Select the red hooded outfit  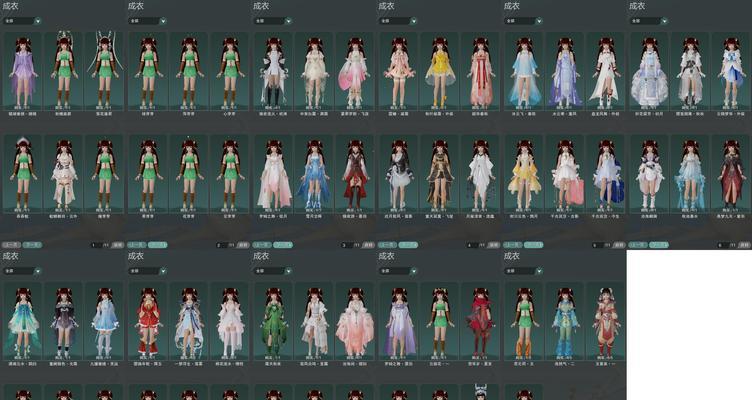point(481,321)
